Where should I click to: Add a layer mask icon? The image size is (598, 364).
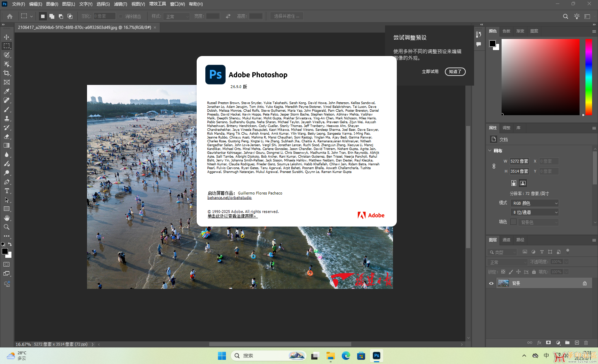pyautogui.click(x=549, y=343)
